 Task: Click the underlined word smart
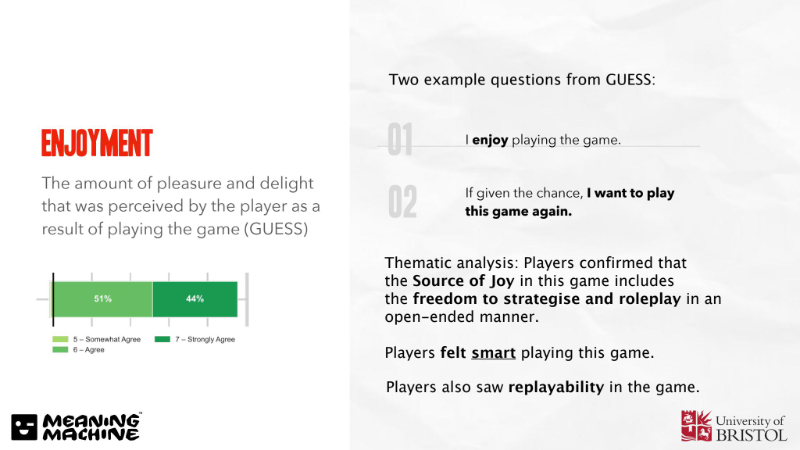(x=493, y=353)
